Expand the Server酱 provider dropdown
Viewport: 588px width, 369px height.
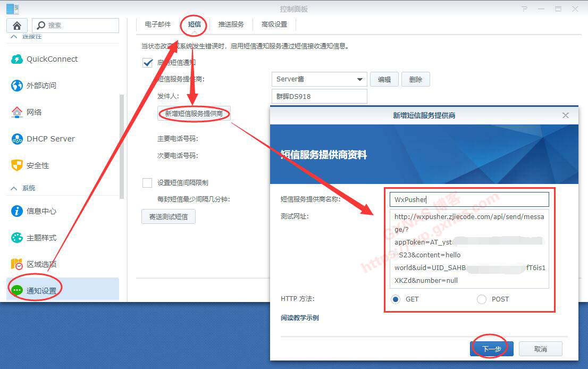tap(360, 80)
